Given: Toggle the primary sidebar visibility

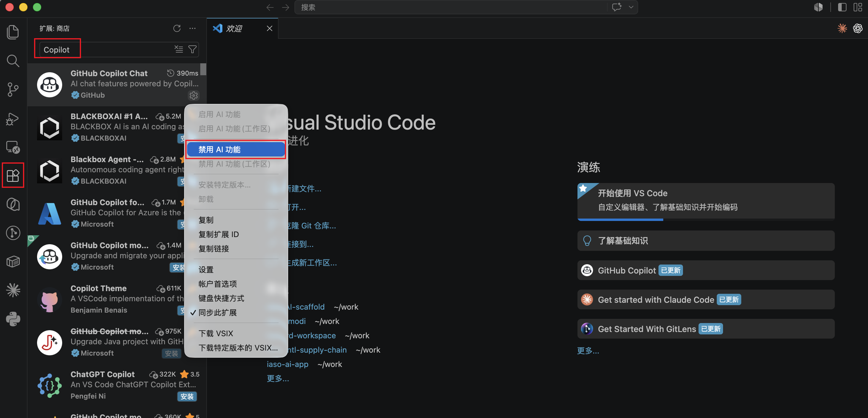Looking at the screenshot, I should click(842, 7).
